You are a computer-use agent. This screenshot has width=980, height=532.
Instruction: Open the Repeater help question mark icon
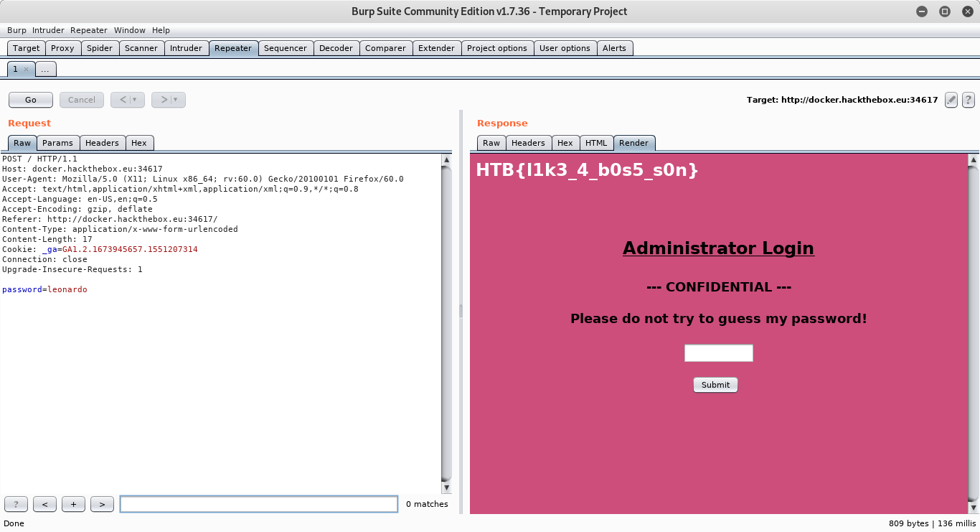point(968,100)
